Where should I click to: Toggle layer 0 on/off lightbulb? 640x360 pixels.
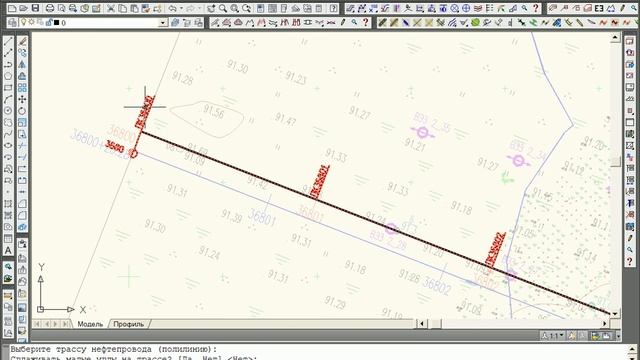click(x=24, y=22)
